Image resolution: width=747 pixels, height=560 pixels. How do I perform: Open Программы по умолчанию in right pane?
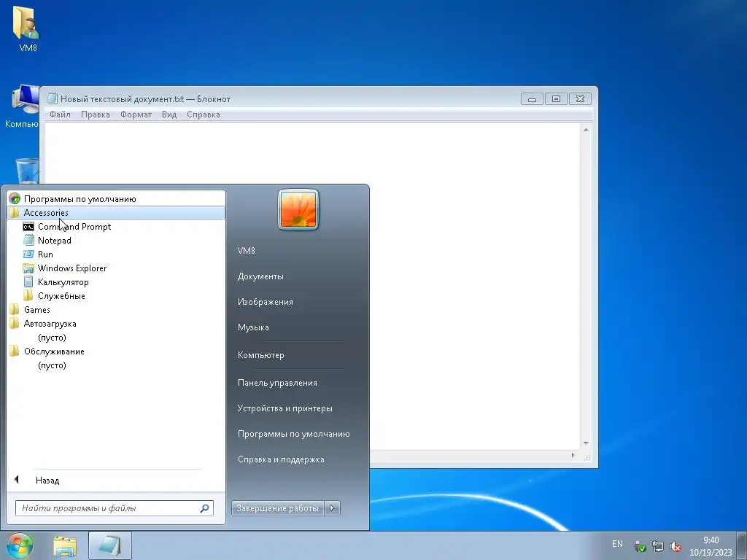coord(293,434)
